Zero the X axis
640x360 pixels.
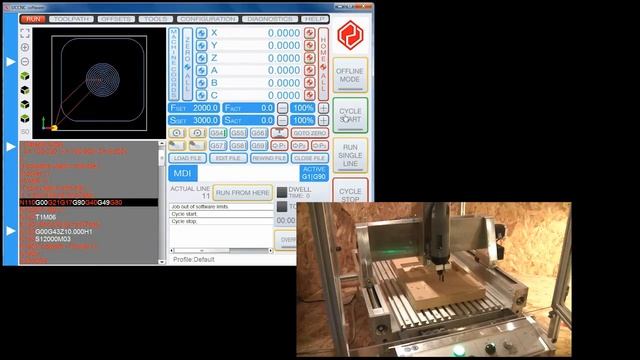(201, 33)
